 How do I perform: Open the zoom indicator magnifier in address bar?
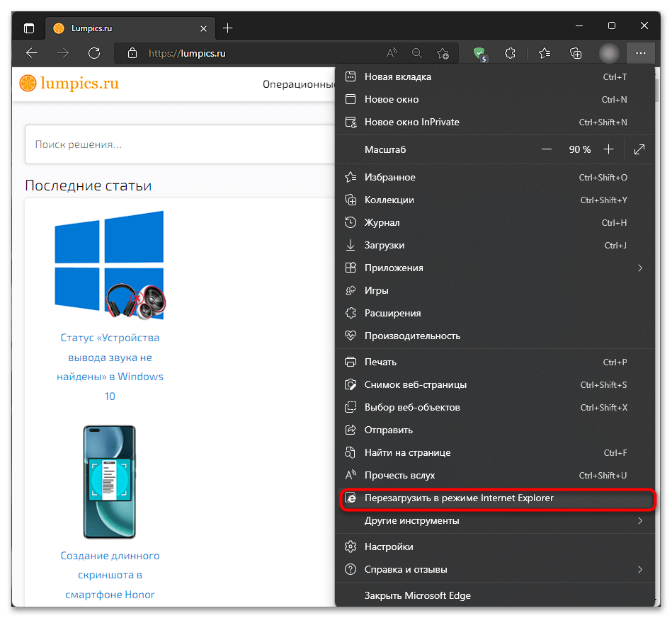pyautogui.click(x=417, y=53)
